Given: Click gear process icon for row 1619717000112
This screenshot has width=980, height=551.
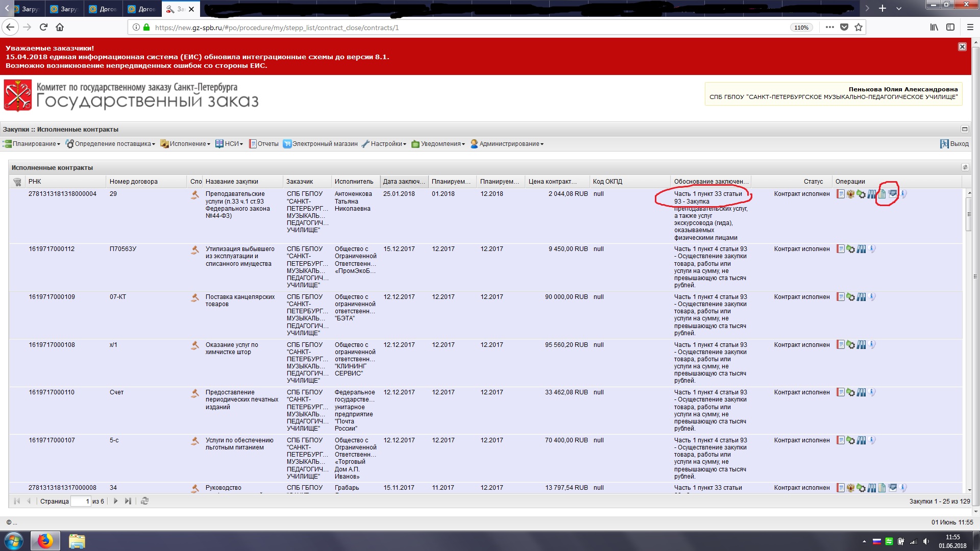Looking at the screenshot, I should pos(850,249).
